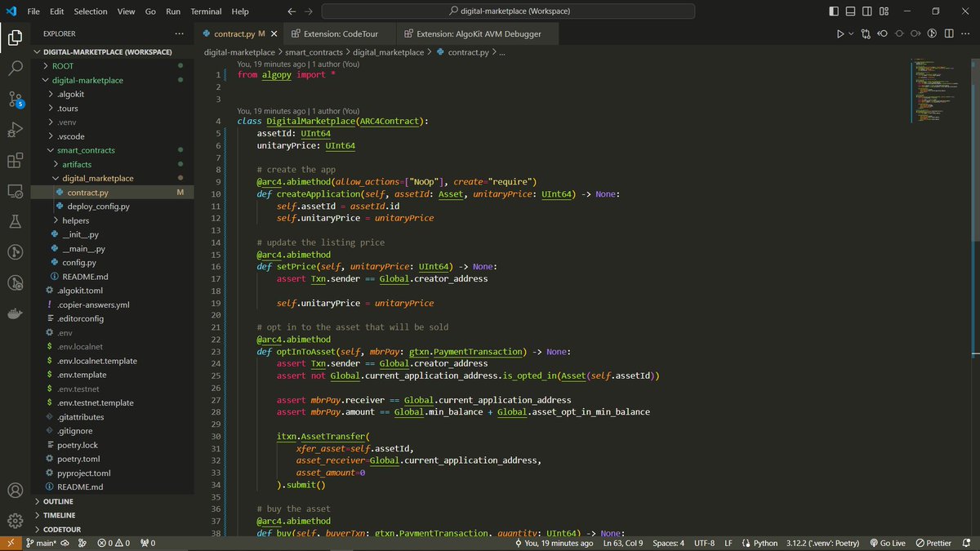This screenshot has height=551, width=980.
Task: Click Prettier in the status bar
Action: pos(933,543)
